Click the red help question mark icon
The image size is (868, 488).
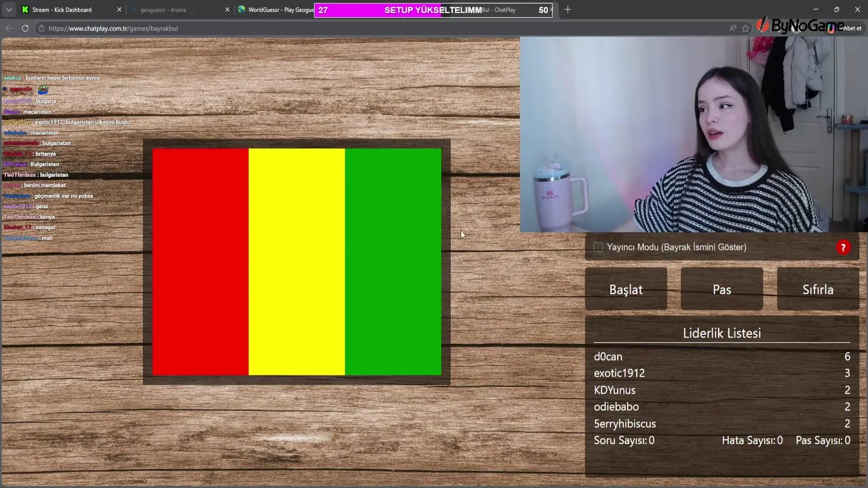[843, 247]
